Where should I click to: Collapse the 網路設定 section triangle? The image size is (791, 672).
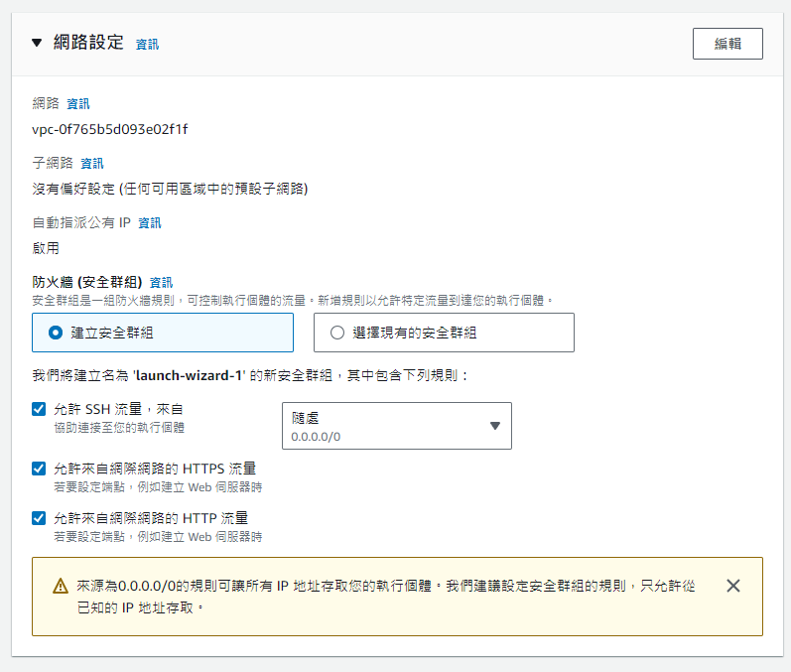[37, 43]
